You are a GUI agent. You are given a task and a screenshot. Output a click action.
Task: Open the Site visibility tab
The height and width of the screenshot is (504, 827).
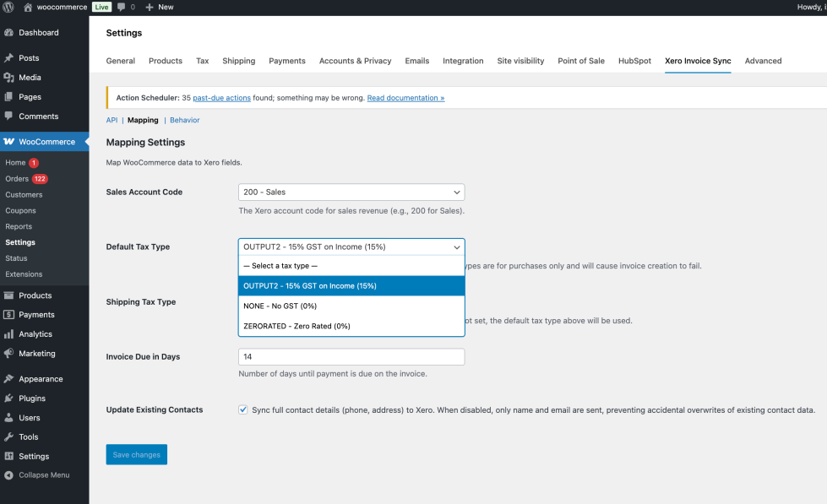point(520,61)
